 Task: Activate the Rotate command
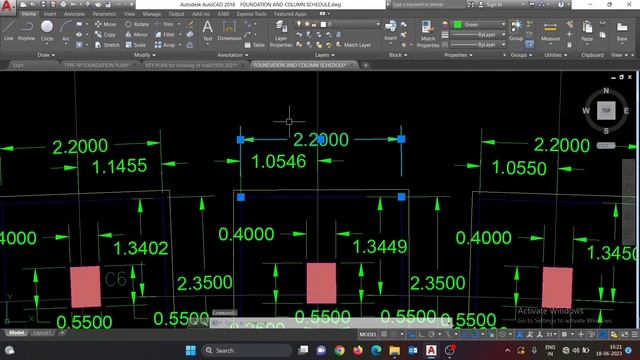tap(137, 24)
